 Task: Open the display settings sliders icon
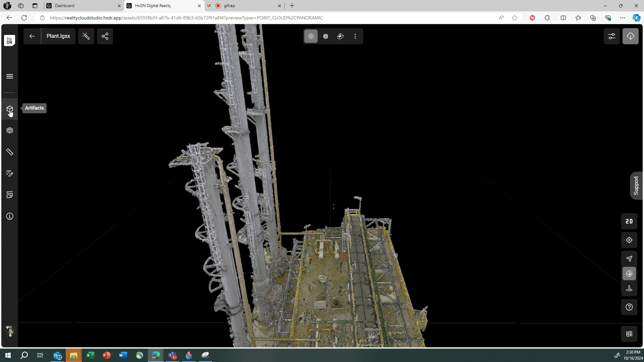click(612, 36)
